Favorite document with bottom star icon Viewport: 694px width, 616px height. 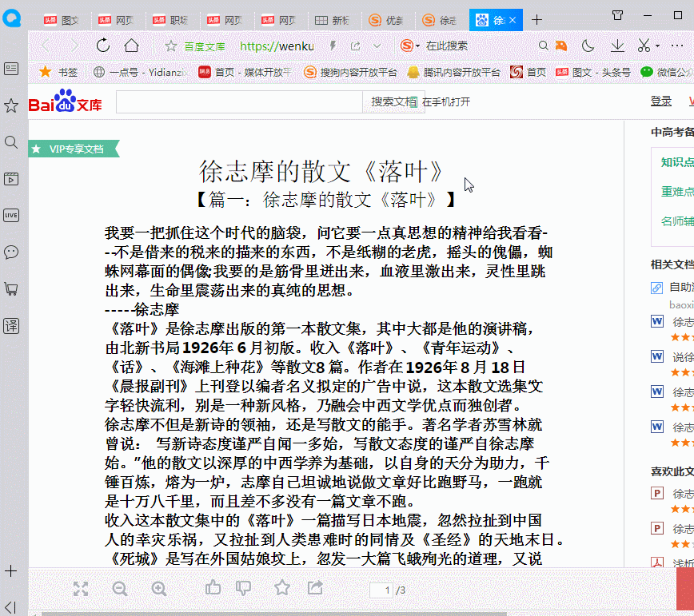[282, 588]
